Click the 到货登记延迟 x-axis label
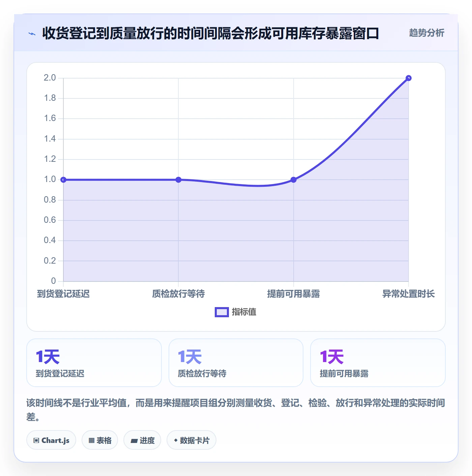This screenshot has height=476, width=472. pos(63,294)
